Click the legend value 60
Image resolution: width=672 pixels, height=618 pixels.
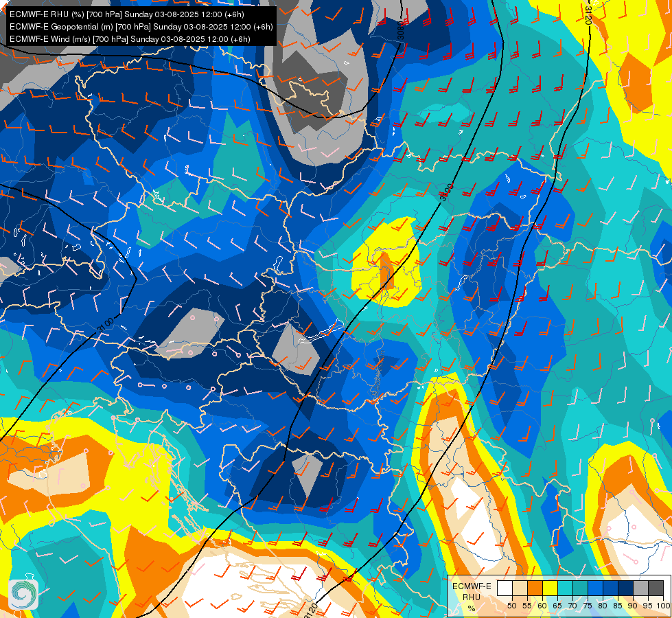pyautogui.click(x=542, y=606)
